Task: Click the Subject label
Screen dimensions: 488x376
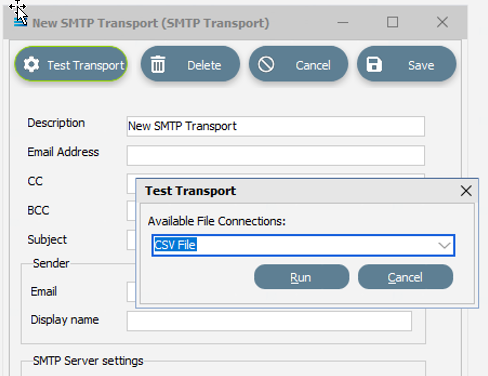Action: 47,240
